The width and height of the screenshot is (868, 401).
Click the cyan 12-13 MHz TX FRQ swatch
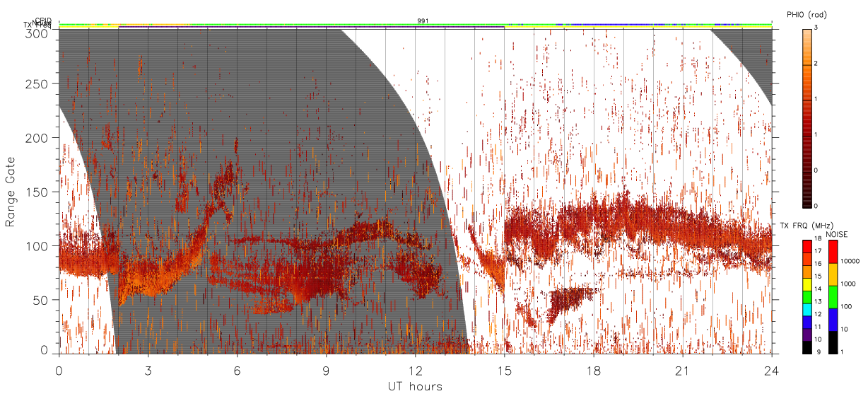pyautogui.click(x=807, y=308)
